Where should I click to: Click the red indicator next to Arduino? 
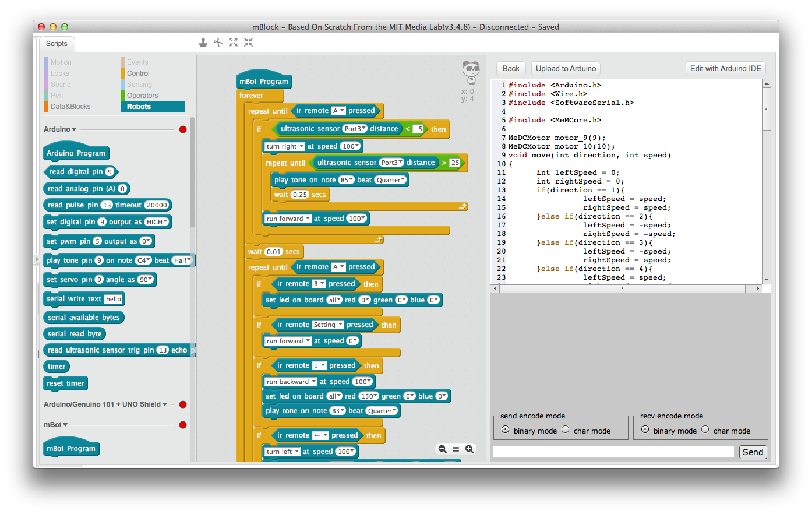pos(183,129)
